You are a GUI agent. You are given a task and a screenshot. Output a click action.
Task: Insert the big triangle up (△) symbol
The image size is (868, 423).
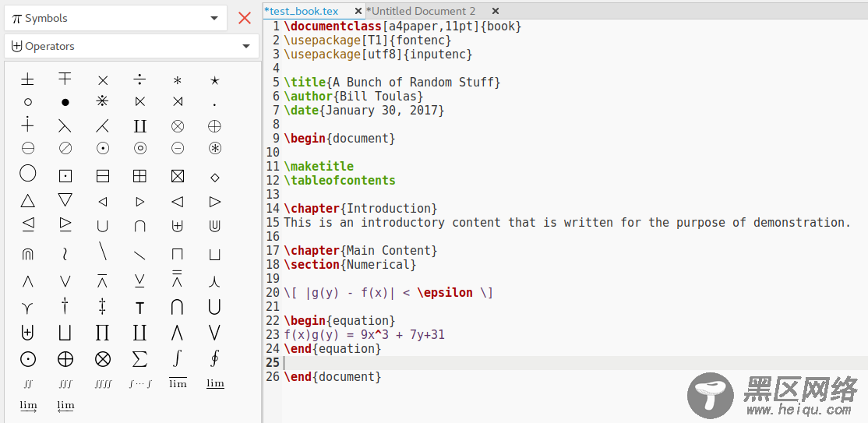[28, 200]
